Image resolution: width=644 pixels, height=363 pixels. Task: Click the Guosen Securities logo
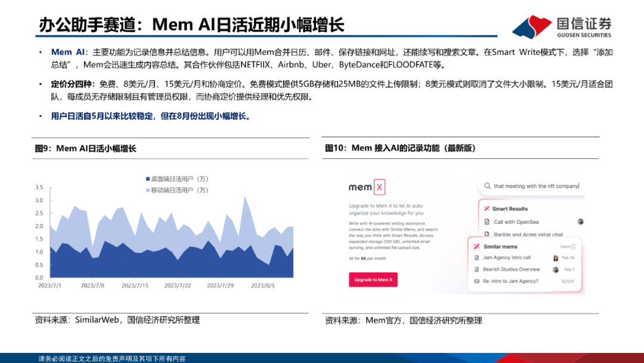tap(562, 27)
